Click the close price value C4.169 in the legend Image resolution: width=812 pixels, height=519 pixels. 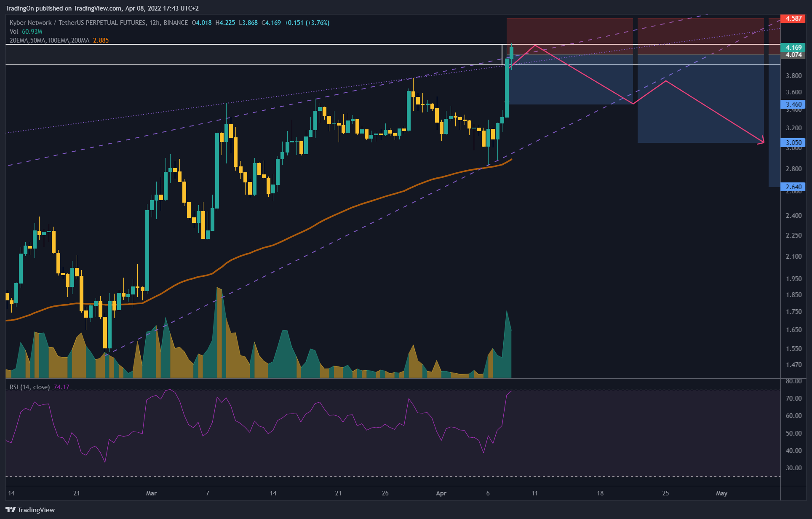[x=271, y=23]
